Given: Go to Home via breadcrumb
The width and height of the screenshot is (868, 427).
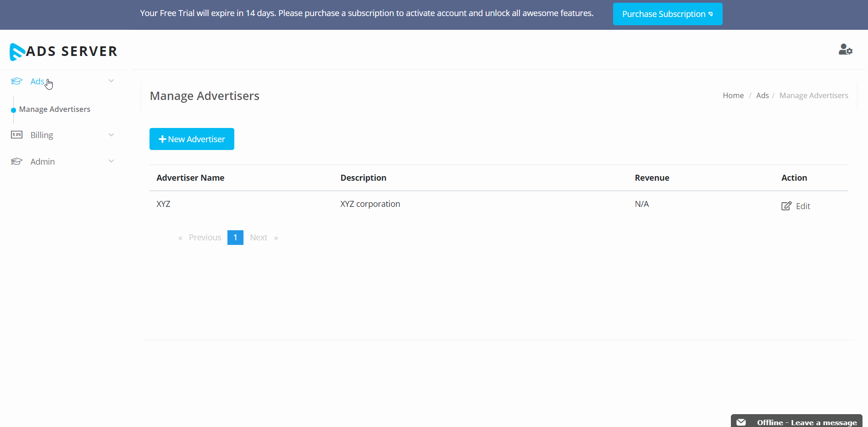Looking at the screenshot, I should pos(733,95).
